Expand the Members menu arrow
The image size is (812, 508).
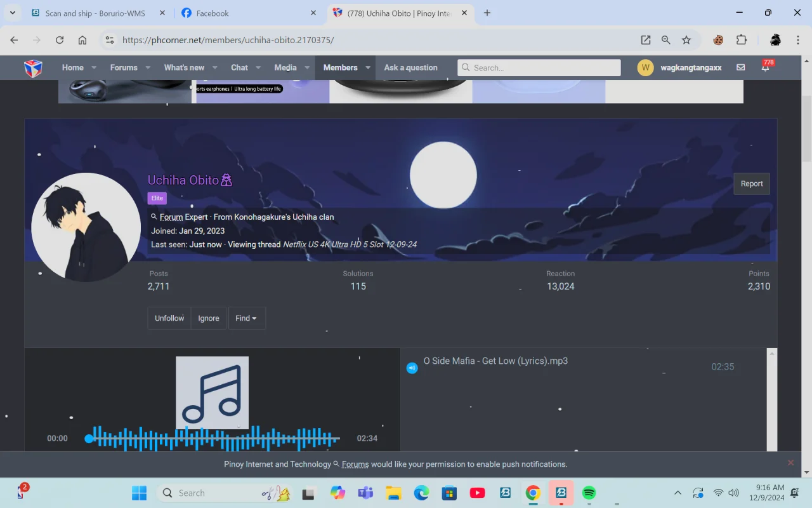tap(368, 67)
